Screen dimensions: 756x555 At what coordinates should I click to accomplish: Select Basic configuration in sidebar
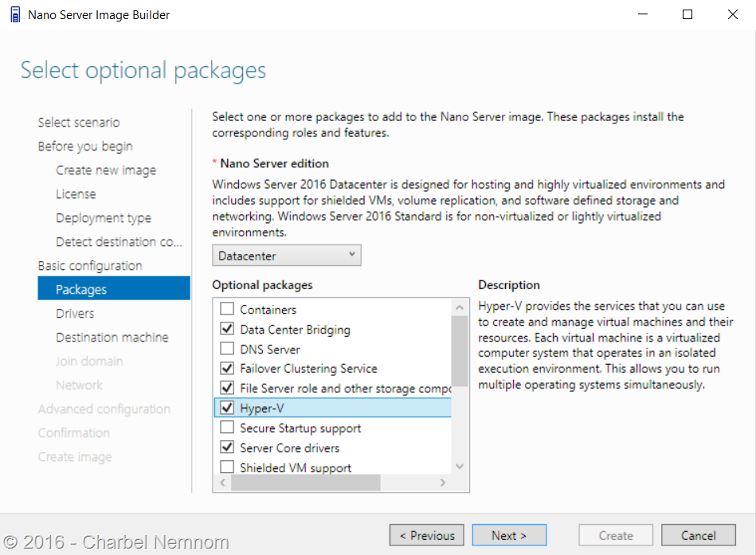pos(90,266)
